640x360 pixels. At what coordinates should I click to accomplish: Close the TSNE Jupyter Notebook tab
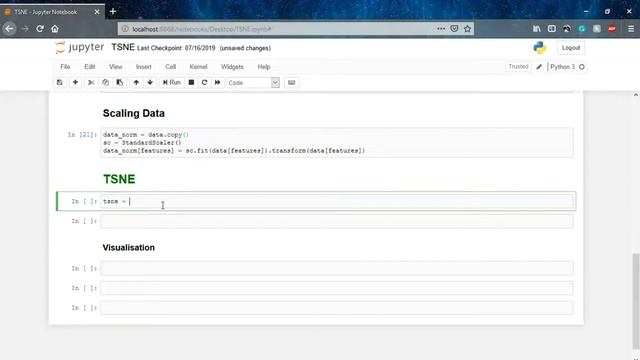point(97,12)
